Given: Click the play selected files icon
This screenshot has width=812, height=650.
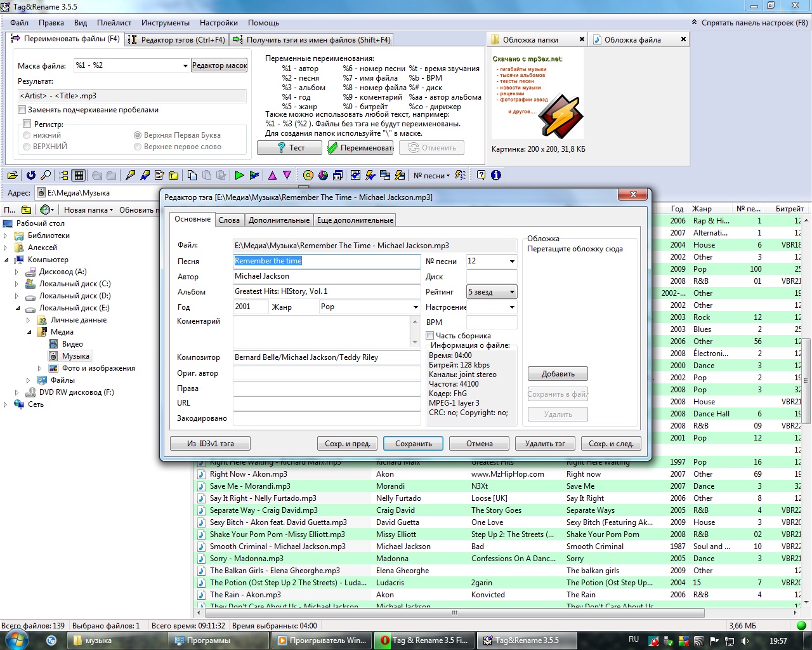Looking at the screenshot, I should (x=254, y=175).
